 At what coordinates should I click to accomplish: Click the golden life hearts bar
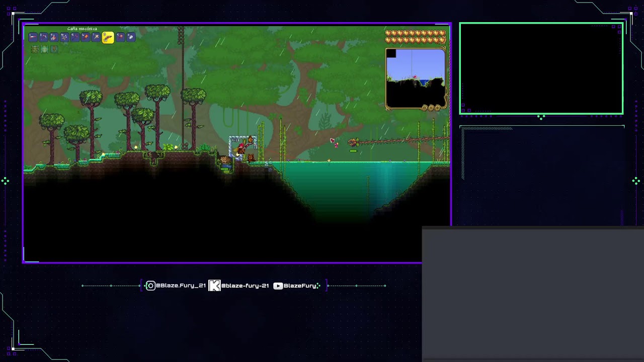coord(416,37)
